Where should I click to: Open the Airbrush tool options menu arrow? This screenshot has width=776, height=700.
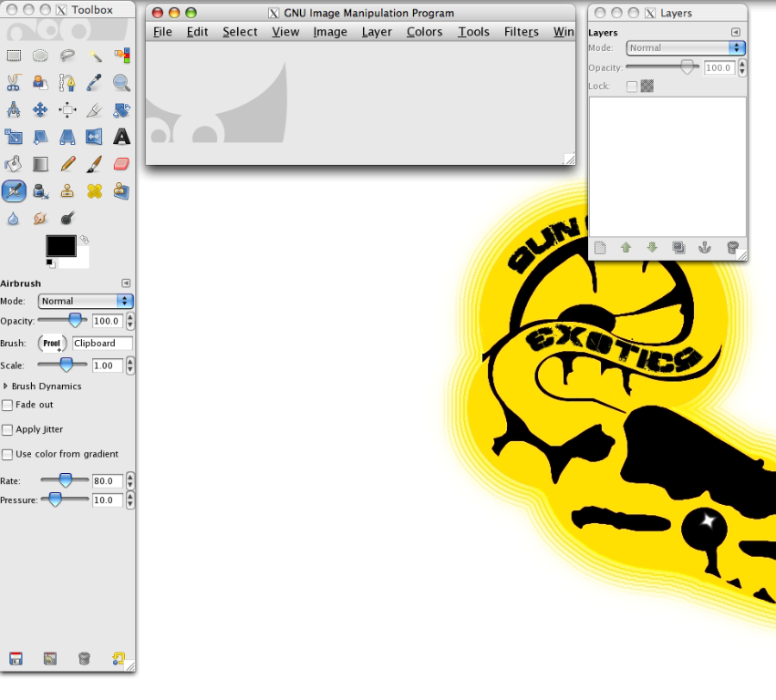126,283
